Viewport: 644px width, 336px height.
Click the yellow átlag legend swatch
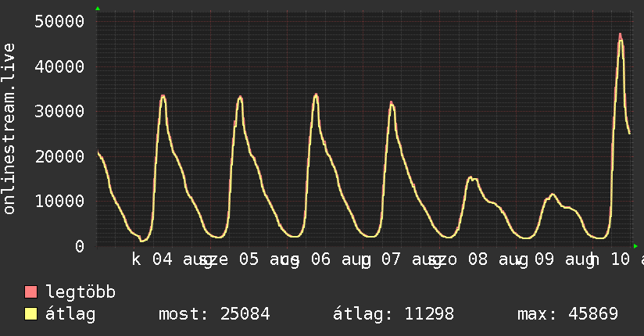(x=30, y=314)
